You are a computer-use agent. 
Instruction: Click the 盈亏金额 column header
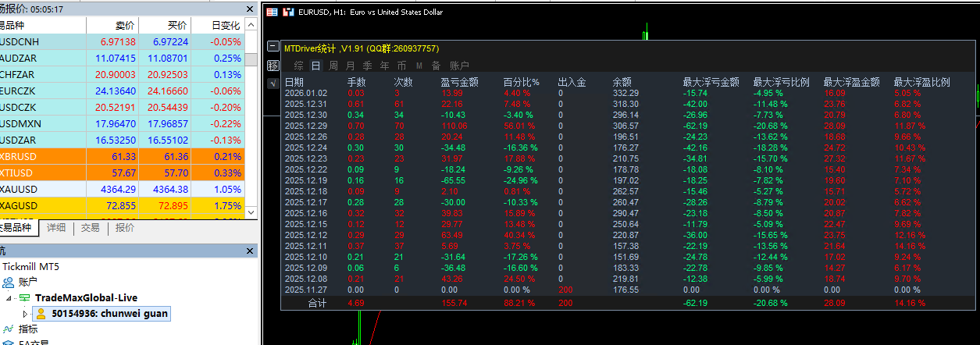click(x=460, y=82)
